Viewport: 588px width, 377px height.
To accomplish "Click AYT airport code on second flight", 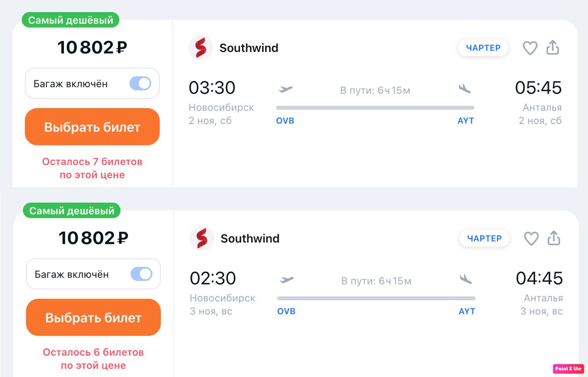I will click(467, 311).
